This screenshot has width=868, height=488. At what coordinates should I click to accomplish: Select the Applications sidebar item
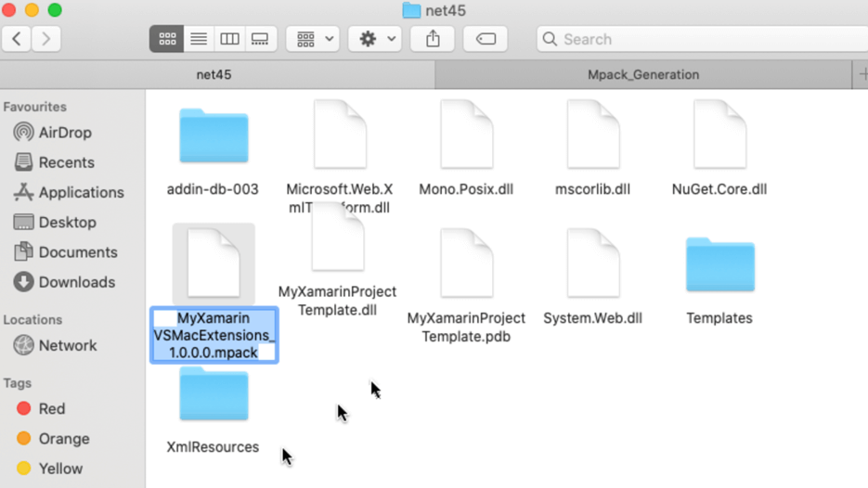point(81,192)
